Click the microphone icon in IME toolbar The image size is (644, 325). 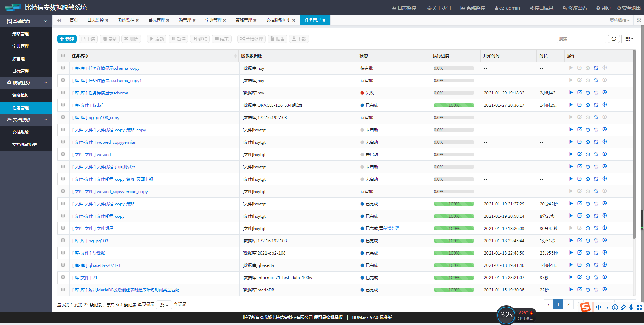(x=631, y=307)
